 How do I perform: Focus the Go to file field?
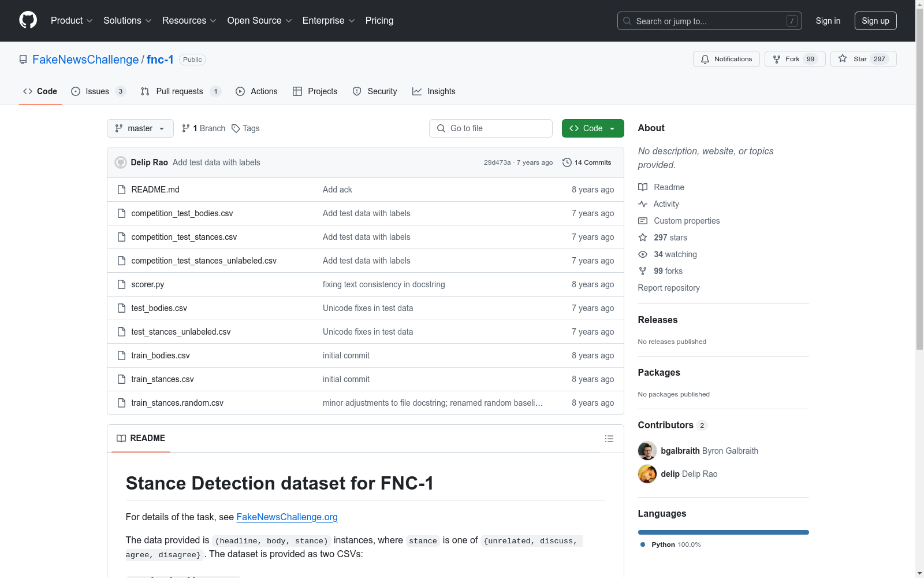491,128
